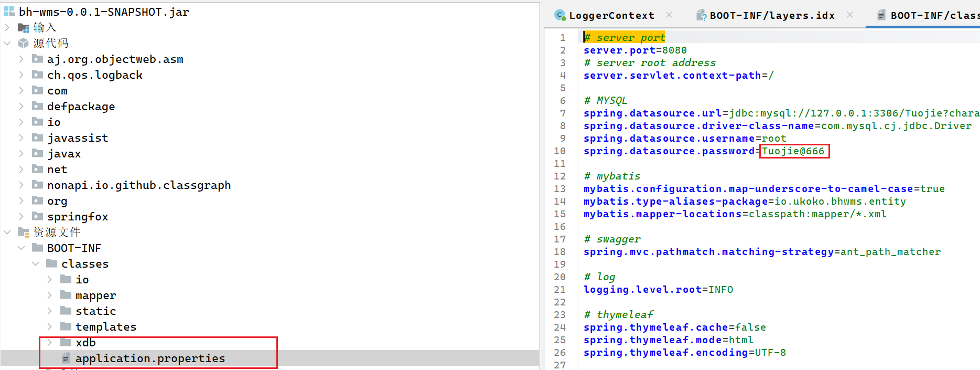Expand the 输入 node
The width and height of the screenshot is (980, 370).
[x=7, y=27]
